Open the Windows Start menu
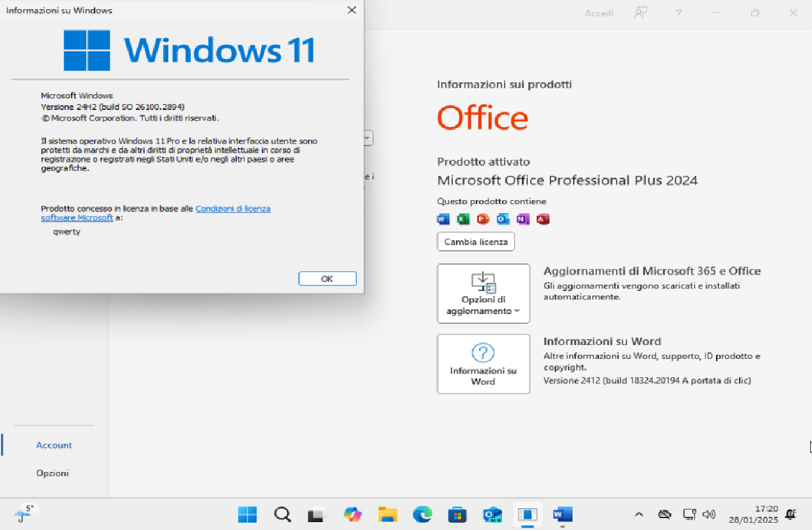The height and width of the screenshot is (530, 812). click(248, 514)
